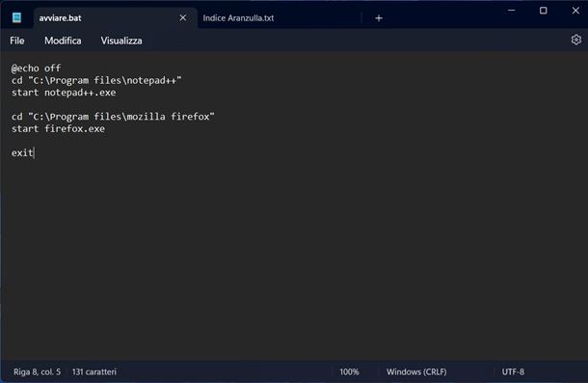Minimize the Notepad window
This screenshot has width=588, height=383.
[x=511, y=11]
